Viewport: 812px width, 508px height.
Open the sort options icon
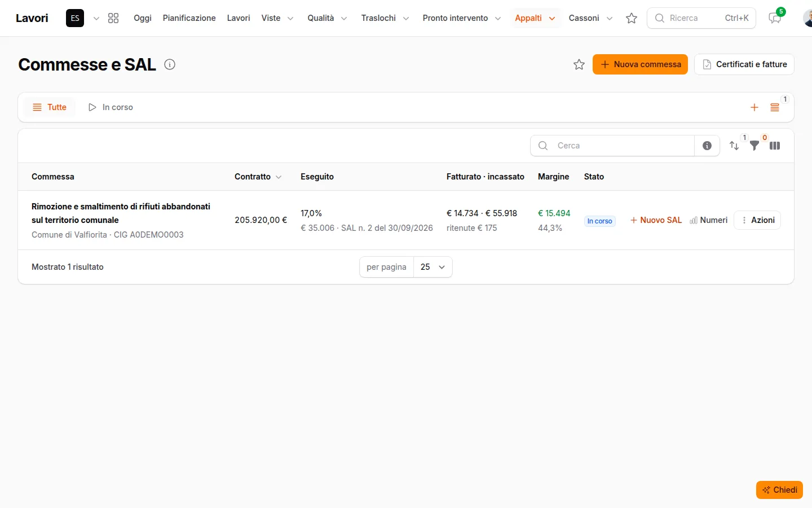pos(734,146)
